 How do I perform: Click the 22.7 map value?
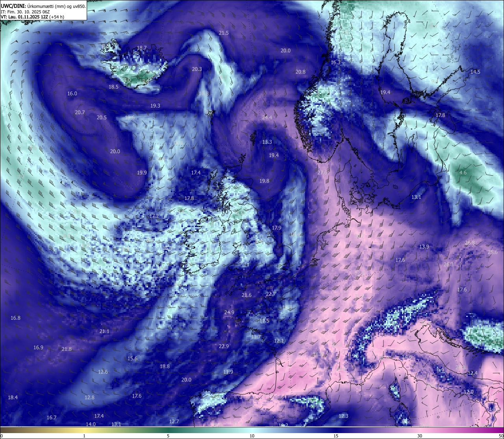271,294
